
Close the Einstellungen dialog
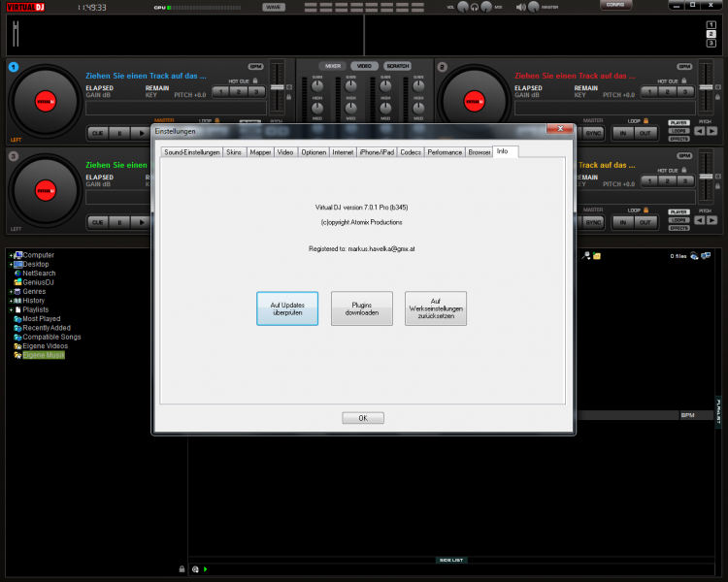pos(560,129)
